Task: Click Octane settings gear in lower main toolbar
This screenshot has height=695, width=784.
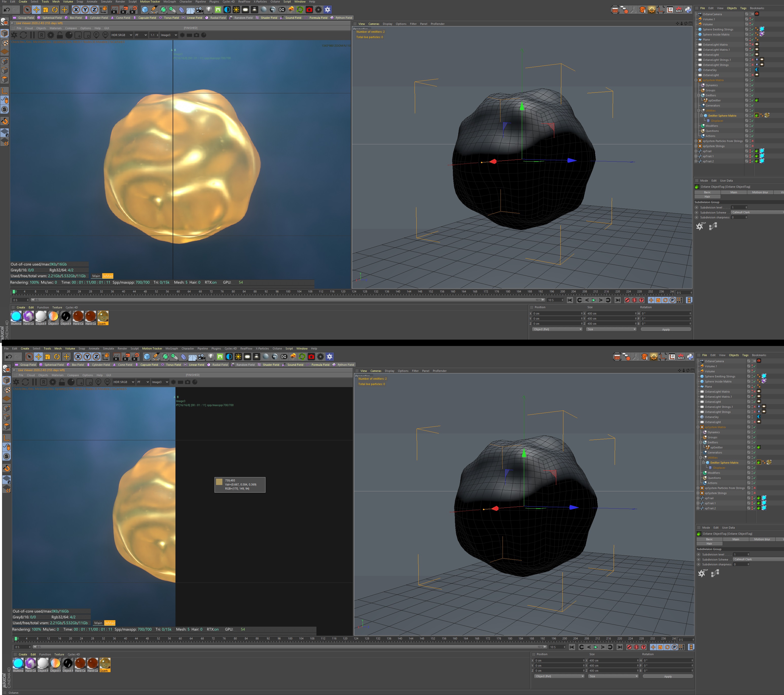Action: [x=320, y=357]
